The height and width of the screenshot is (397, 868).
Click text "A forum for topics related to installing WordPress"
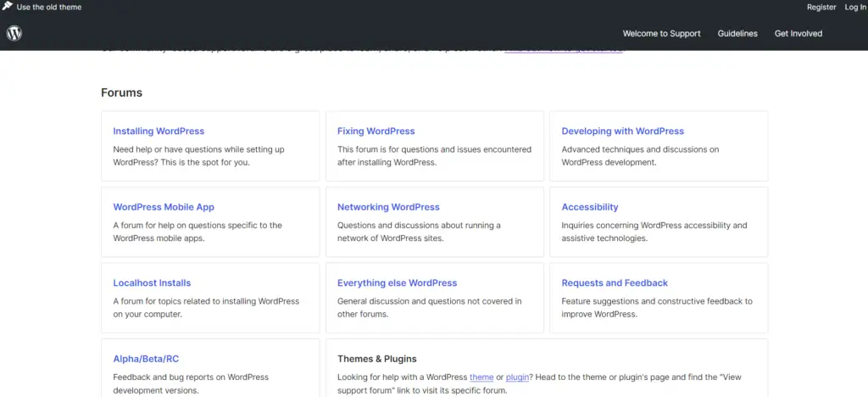pyautogui.click(x=206, y=301)
